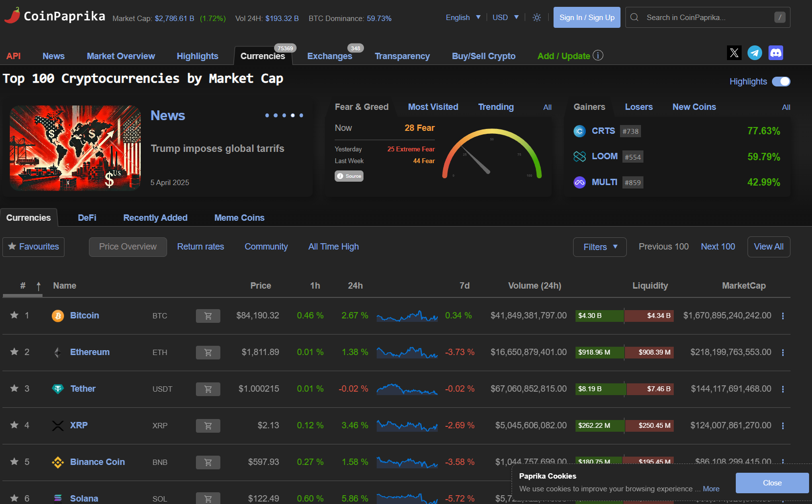Click the CoinPaprika logo

pyautogui.click(x=55, y=16)
